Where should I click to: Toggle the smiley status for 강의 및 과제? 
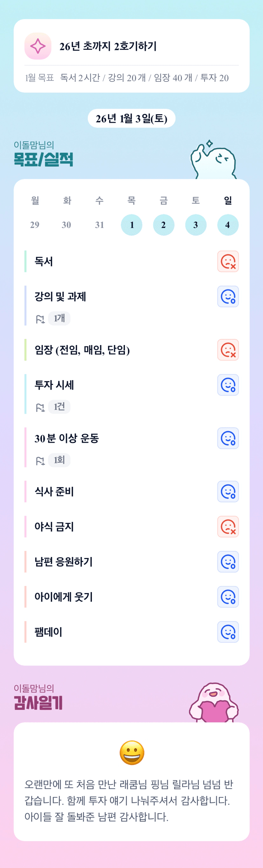[228, 297]
